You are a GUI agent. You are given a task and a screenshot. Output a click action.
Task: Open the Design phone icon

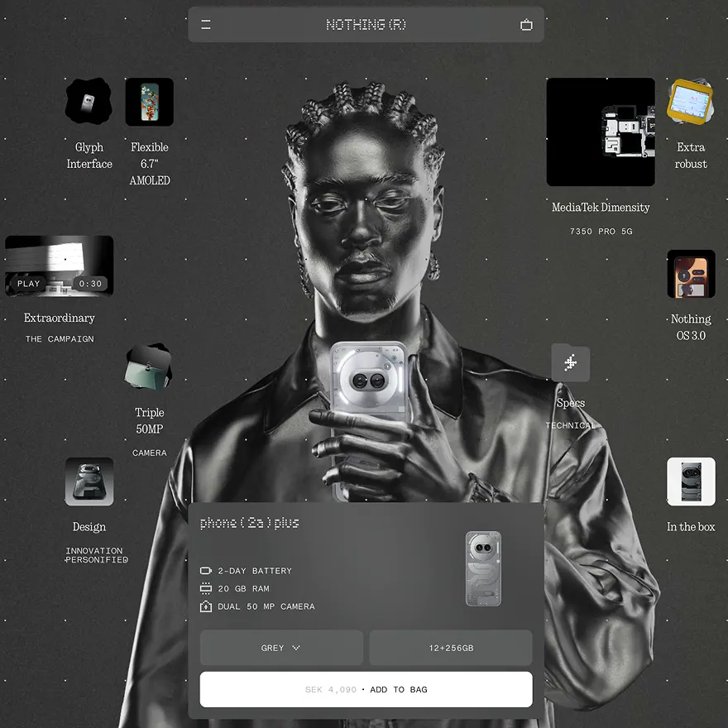[x=89, y=481]
